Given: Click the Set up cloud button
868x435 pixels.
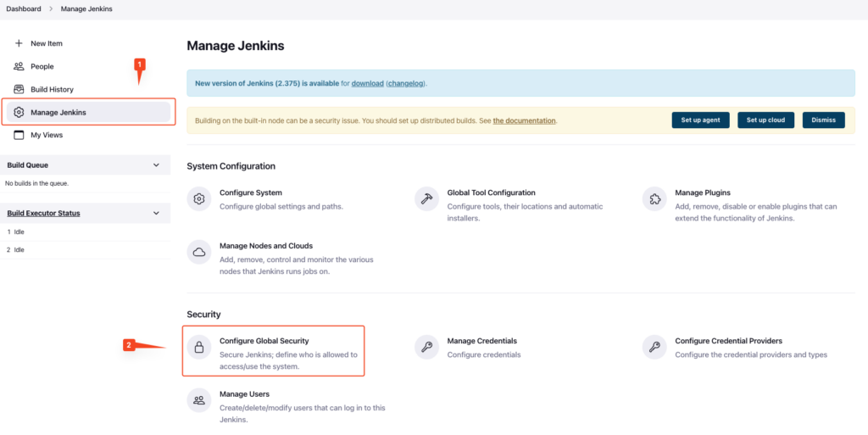Looking at the screenshot, I should pos(765,120).
